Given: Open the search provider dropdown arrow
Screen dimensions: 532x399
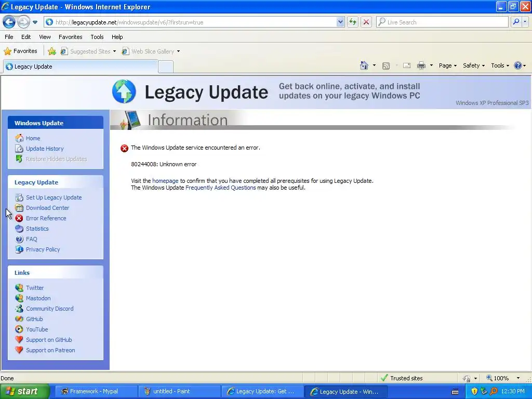Looking at the screenshot, I should (x=525, y=22).
